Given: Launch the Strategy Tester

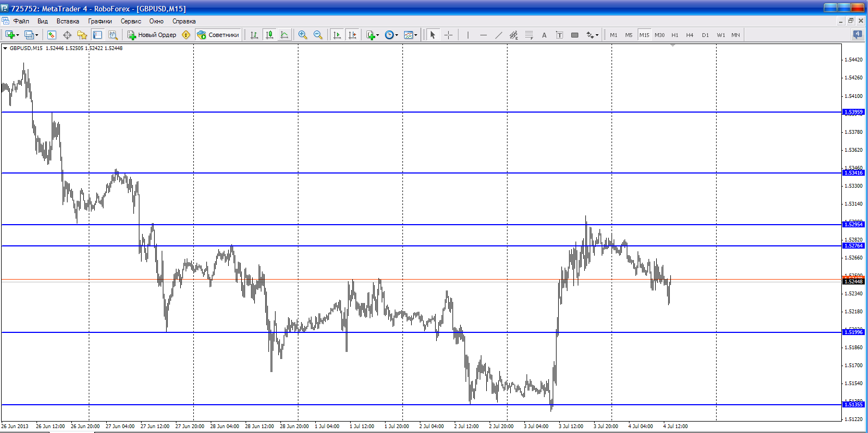Looking at the screenshot, I should pyautogui.click(x=113, y=35).
